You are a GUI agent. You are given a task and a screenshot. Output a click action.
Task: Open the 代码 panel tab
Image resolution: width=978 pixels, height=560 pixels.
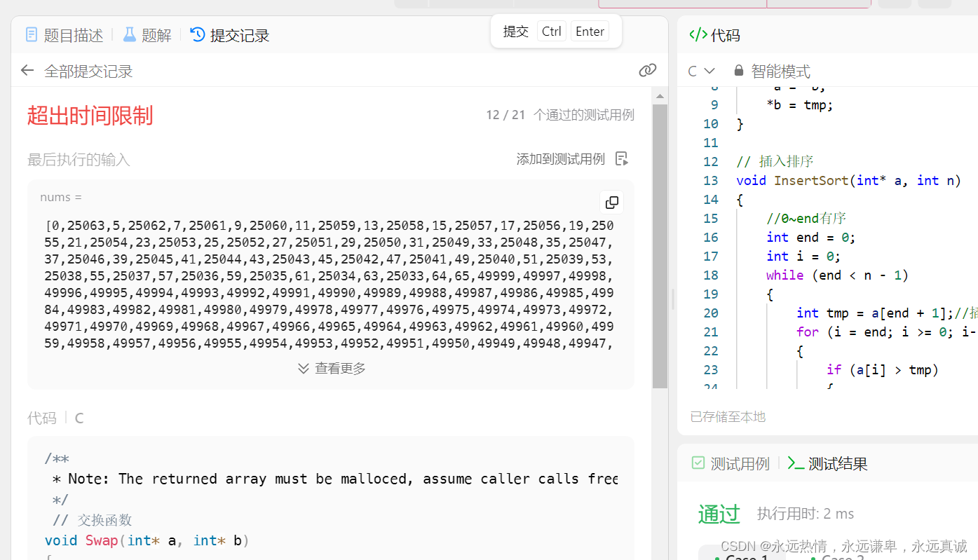714,35
